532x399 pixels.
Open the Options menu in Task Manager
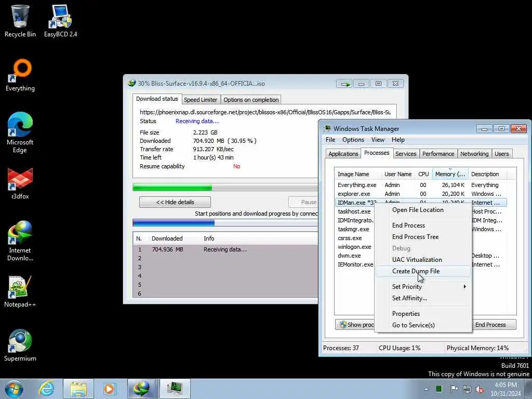[x=353, y=140]
